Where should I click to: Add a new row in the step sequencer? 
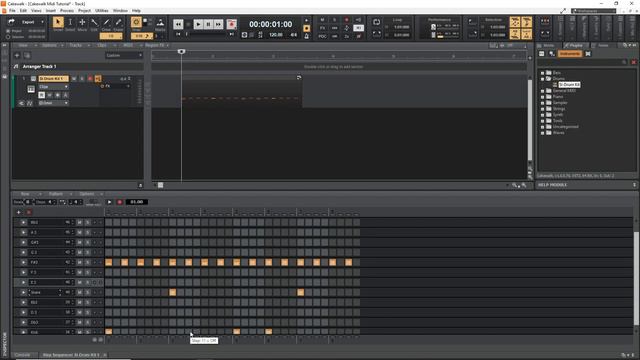18,212
